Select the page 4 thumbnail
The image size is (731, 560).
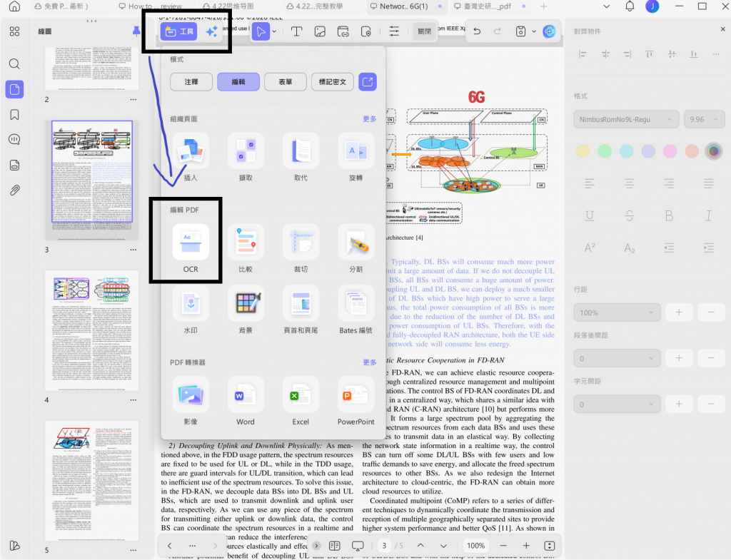(x=92, y=330)
